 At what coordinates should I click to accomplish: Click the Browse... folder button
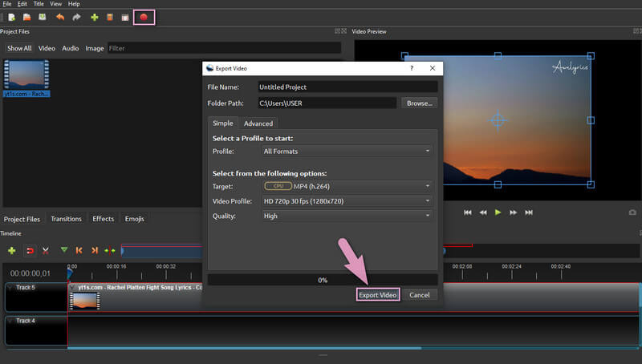[x=419, y=103]
